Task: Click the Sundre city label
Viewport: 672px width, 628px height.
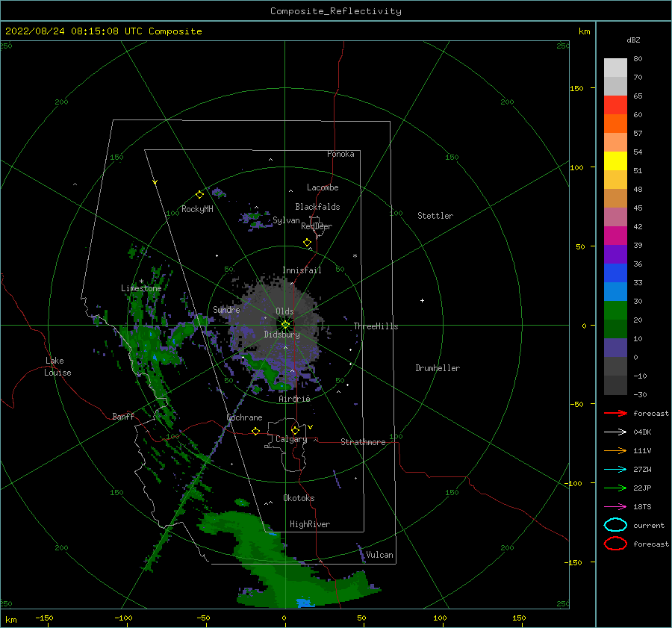Action: pos(226,309)
